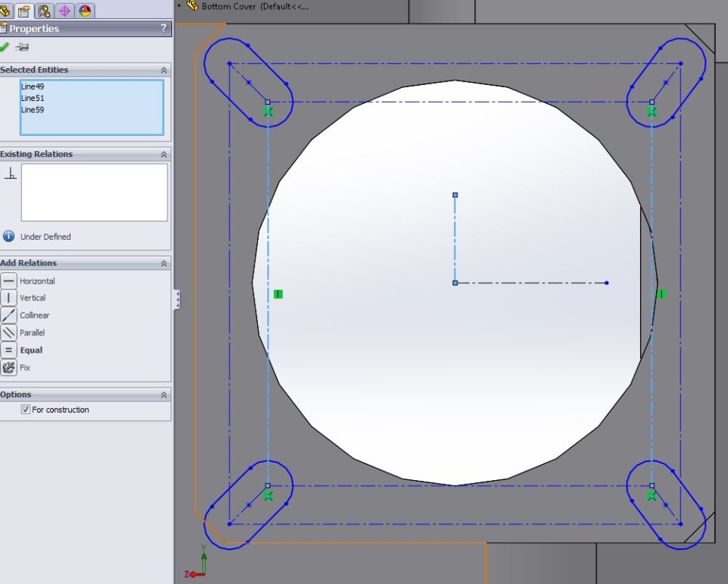728x584 pixels.
Task: Open the ConfigurationManager tab
Action: pos(45,11)
